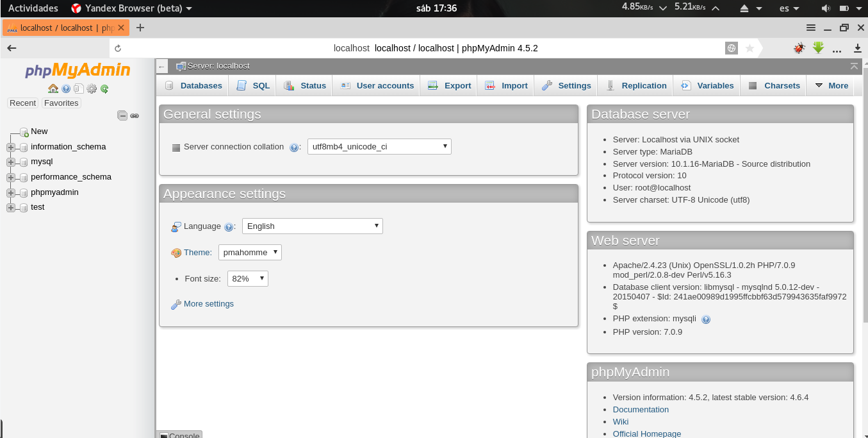Open the More tab dropdown
This screenshot has width=868, height=438.
tap(831, 86)
